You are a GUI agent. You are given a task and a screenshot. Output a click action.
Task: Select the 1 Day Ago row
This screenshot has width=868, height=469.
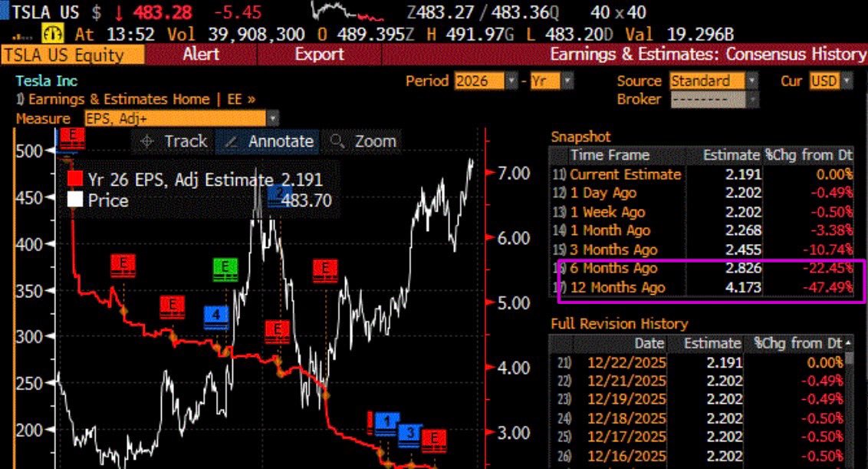click(x=702, y=193)
